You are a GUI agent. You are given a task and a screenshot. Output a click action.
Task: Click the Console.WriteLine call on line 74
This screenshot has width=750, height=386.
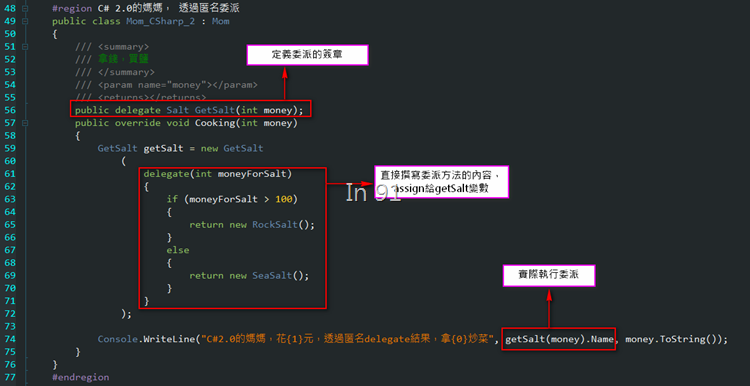(146, 339)
